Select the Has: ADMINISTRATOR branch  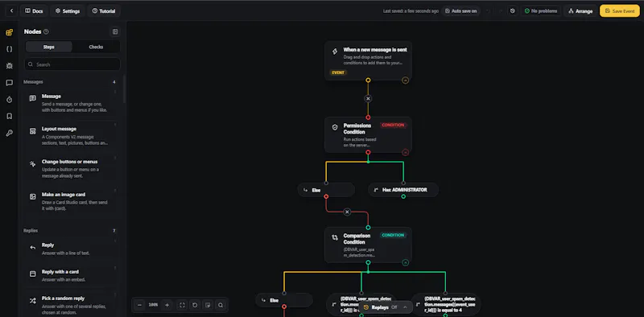click(x=403, y=190)
